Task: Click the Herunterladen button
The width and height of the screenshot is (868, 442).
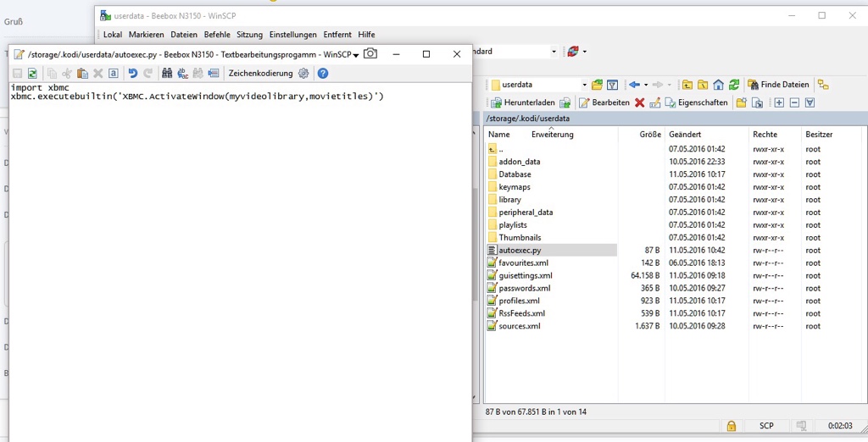Action: pos(522,102)
